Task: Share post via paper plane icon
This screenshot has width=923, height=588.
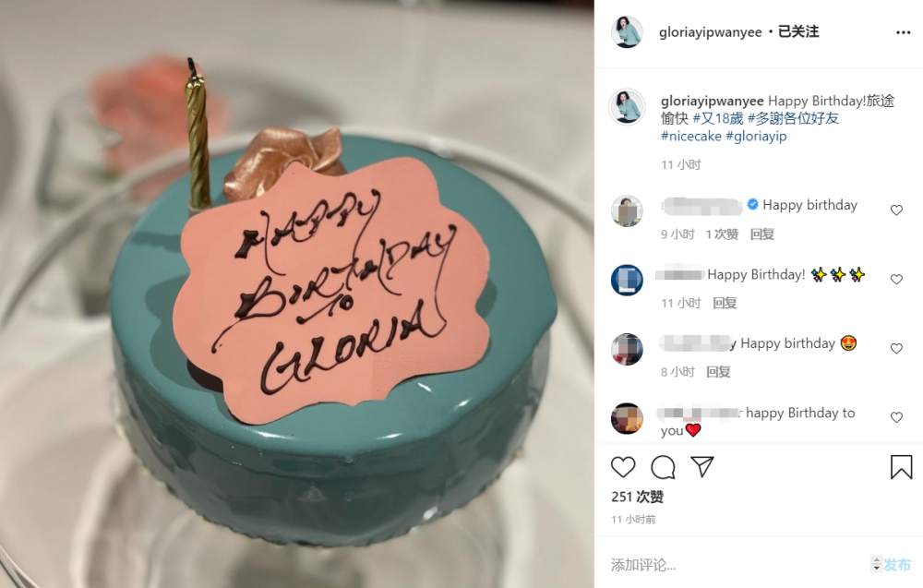Action: (702, 467)
